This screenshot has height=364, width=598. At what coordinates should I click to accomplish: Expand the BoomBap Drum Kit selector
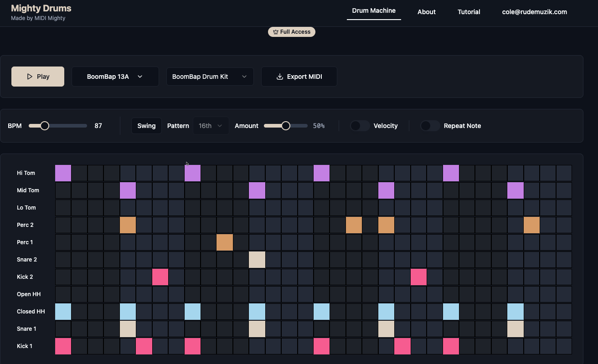210,77
